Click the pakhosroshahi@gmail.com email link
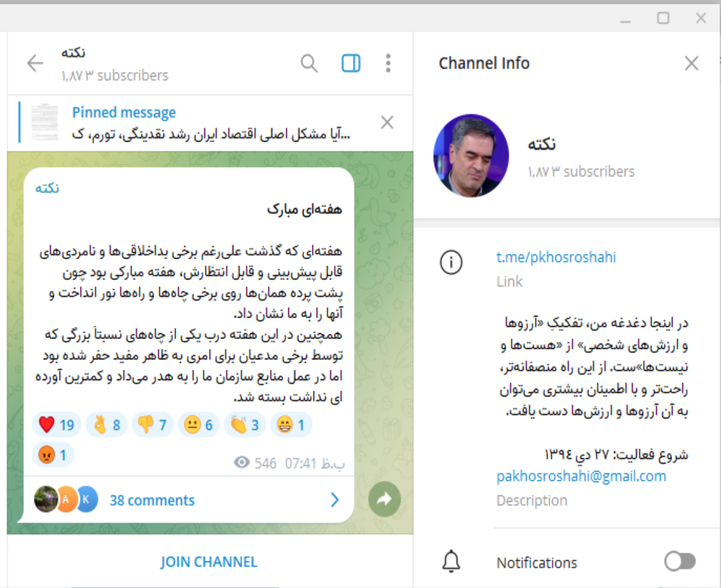 [x=580, y=476]
